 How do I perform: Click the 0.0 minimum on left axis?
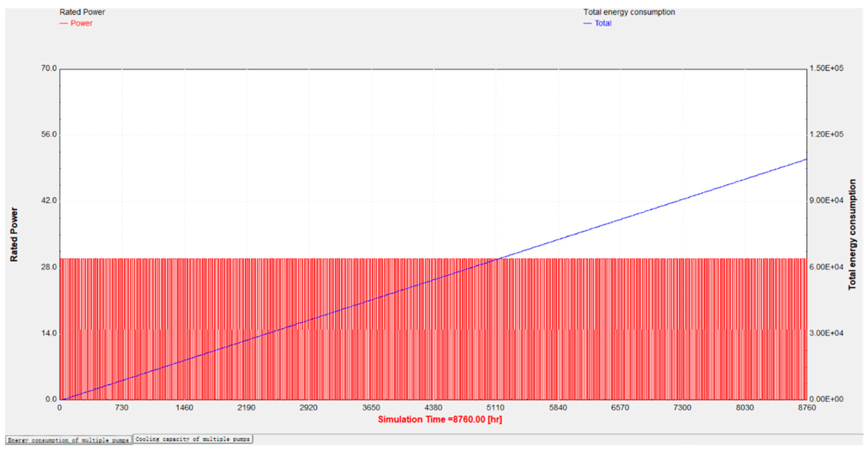[51, 399]
